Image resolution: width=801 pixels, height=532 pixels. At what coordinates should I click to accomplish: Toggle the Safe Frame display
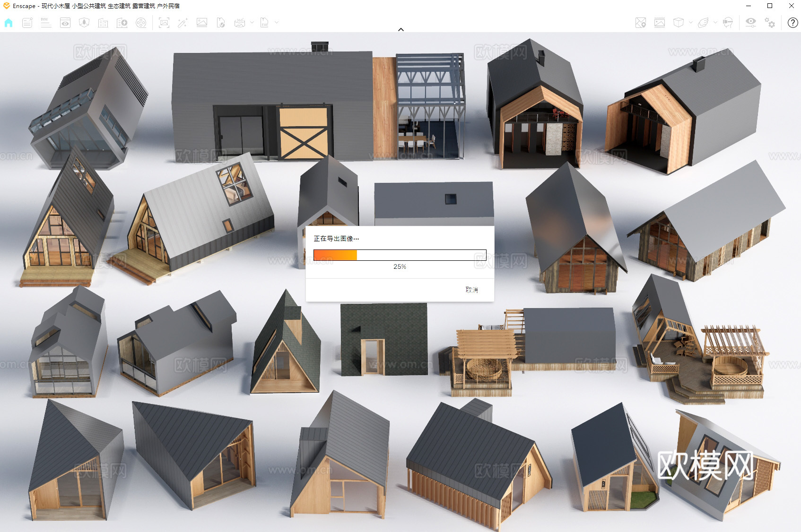tap(660, 23)
